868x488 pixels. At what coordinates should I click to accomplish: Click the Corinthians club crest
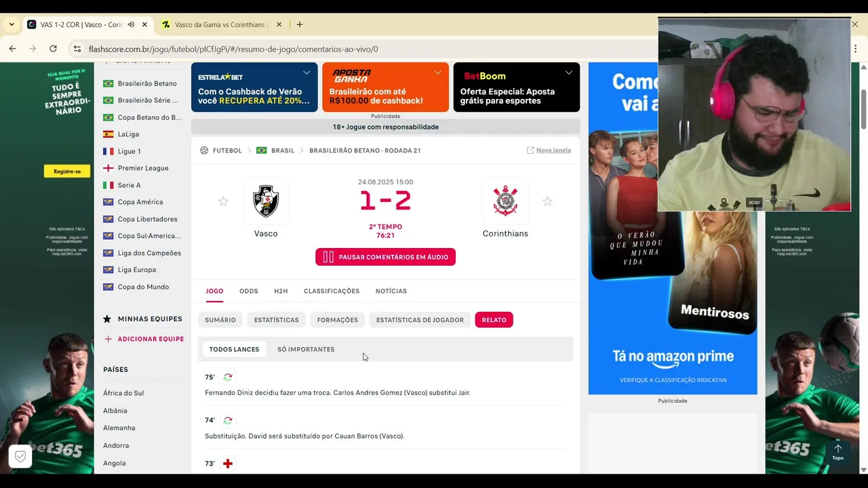[505, 201]
